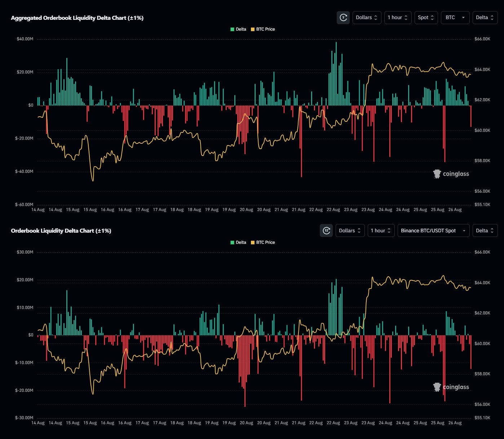Open the BTC coin selector dropdown
504x439 pixels.
tap(455, 17)
